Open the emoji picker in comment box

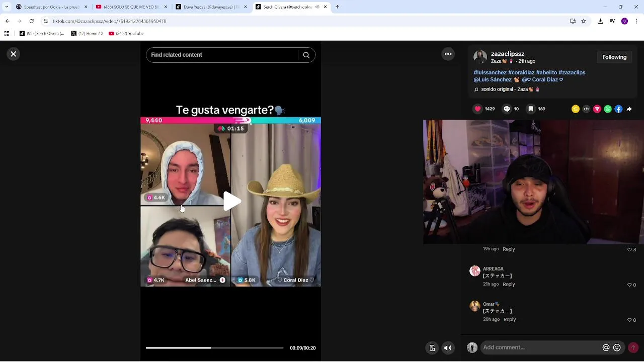pos(617,347)
